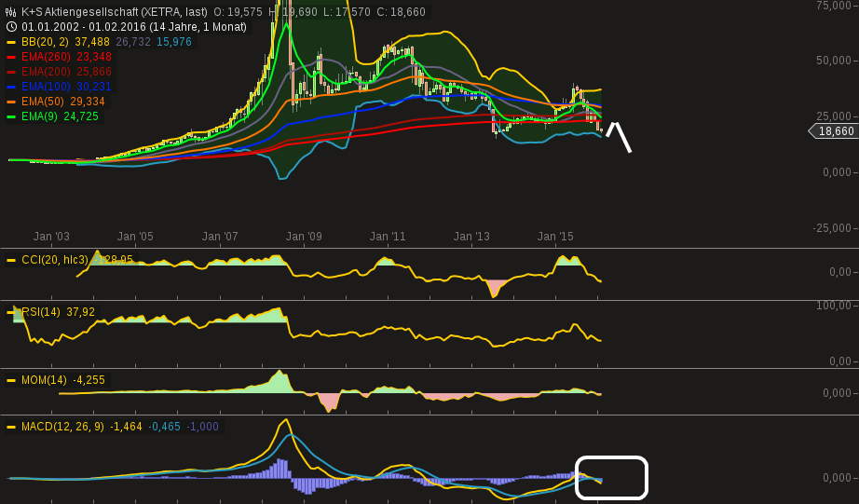Viewport: 859px width, 504px height.
Task: Click the Bollinger middle value 26,732
Action: click(x=133, y=42)
